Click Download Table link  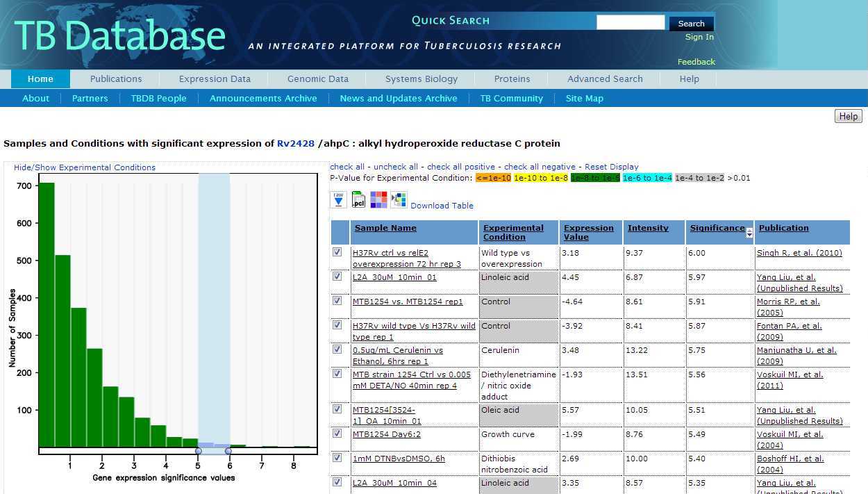point(442,206)
